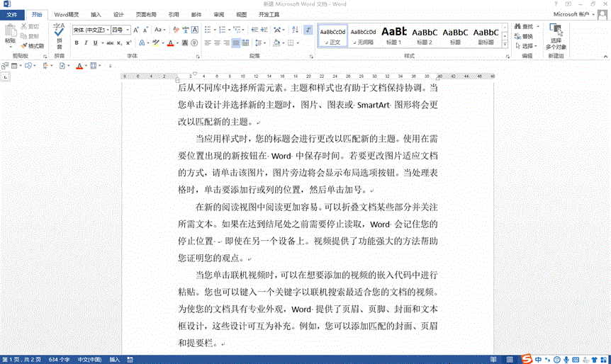Center-align the paragraph text
This screenshot has height=364, width=611.
tap(216, 43)
